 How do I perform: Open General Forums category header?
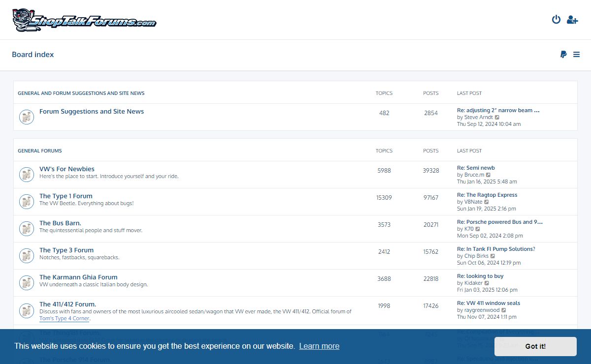click(40, 151)
